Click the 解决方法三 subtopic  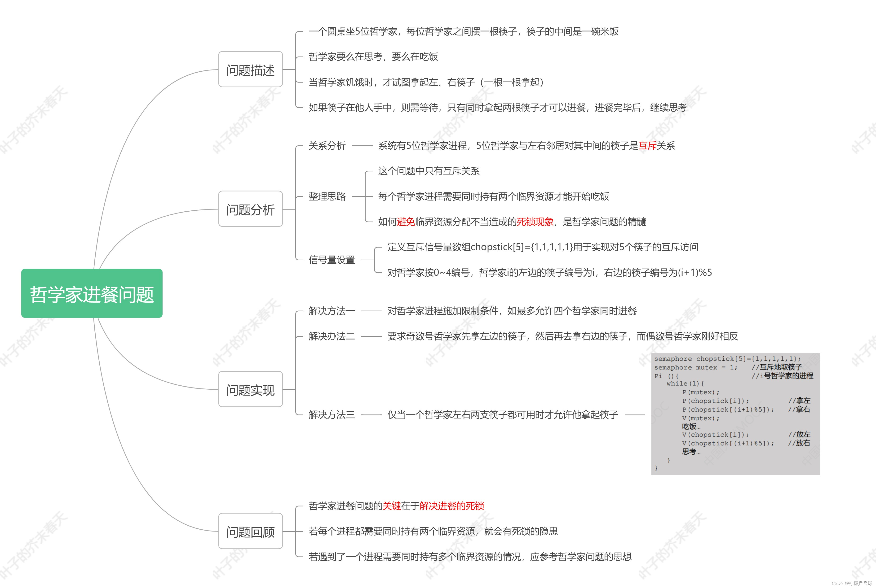pos(332,415)
